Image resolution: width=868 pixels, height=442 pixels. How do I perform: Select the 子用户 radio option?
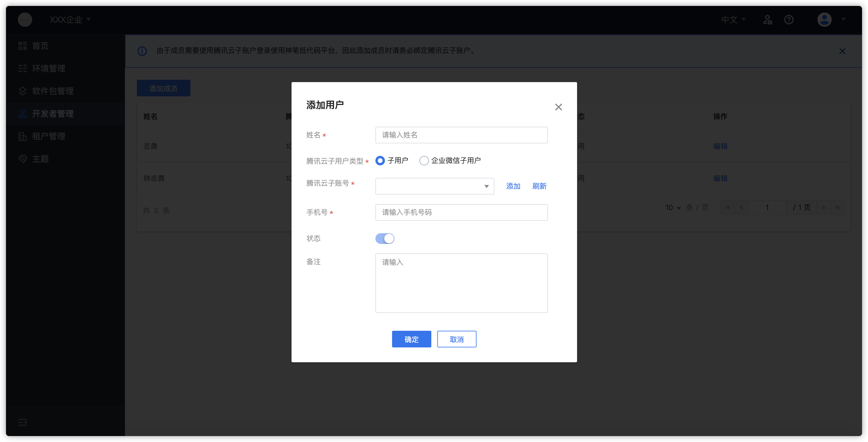391,161
